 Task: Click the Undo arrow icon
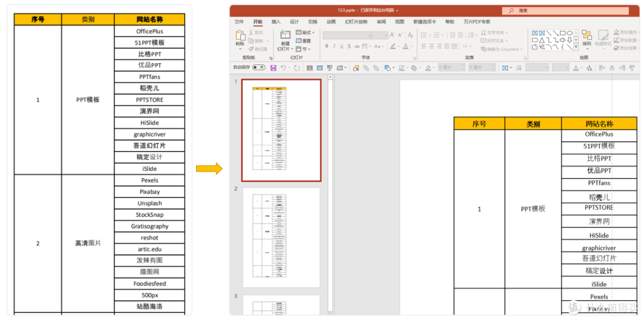[283, 68]
